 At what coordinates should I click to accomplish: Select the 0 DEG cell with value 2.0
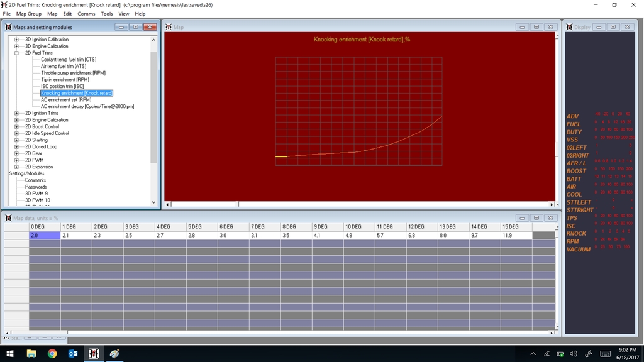pyautogui.click(x=44, y=235)
